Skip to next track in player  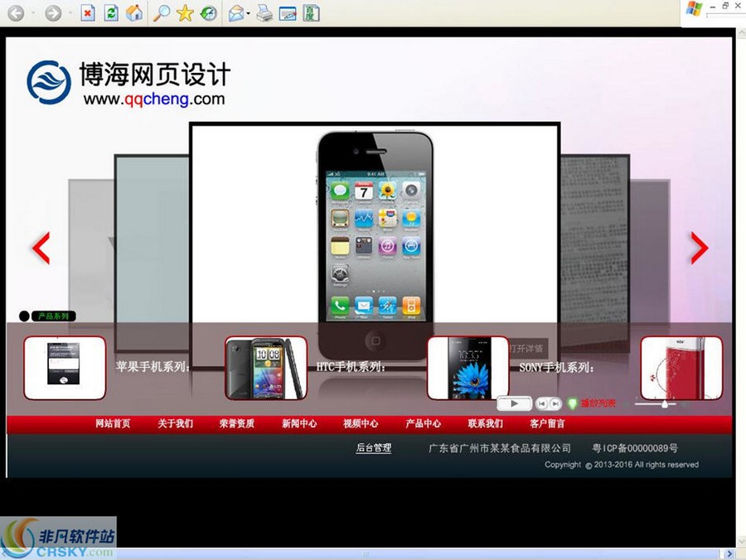[555, 403]
